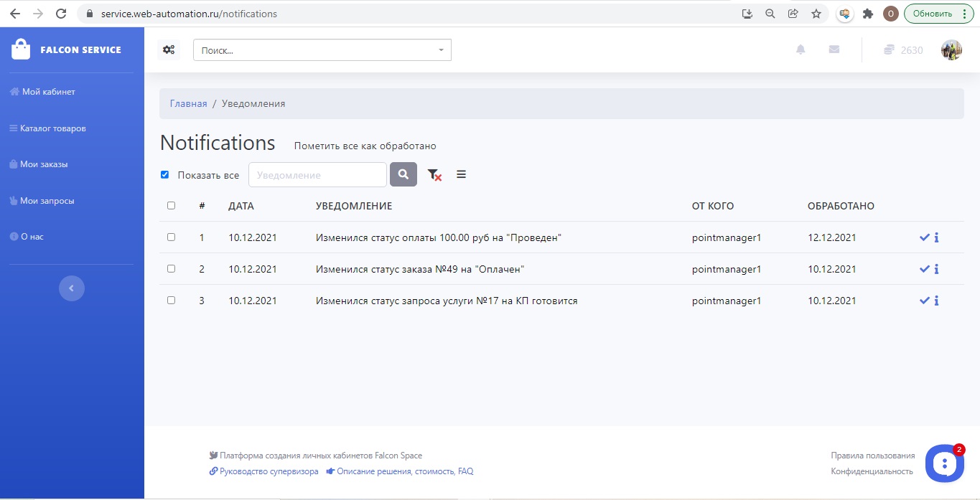This screenshot has height=500, width=980.
Task: Select all notifications via header checkbox
Action: tap(171, 206)
